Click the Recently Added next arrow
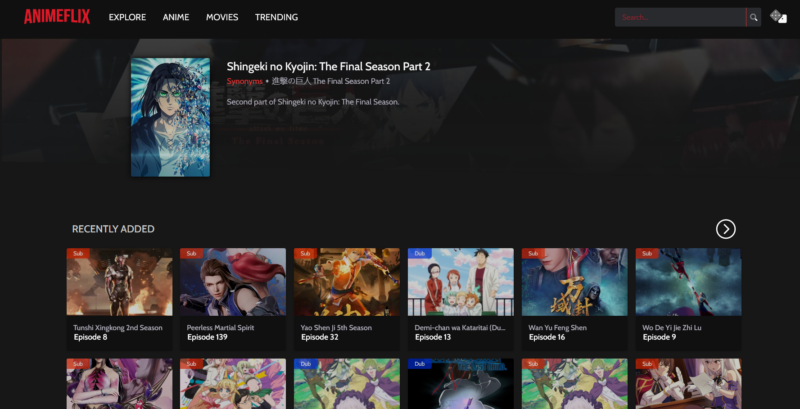 click(726, 229)
